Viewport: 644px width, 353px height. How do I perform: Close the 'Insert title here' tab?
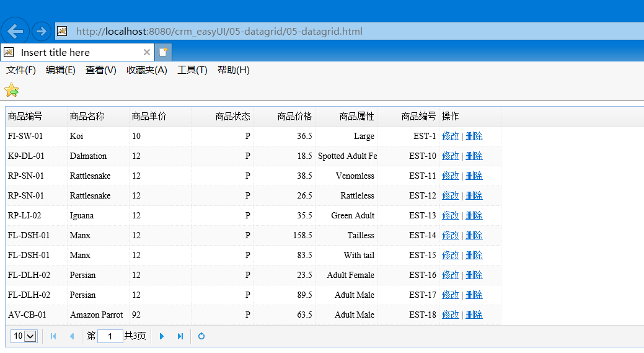coord(147,52)
